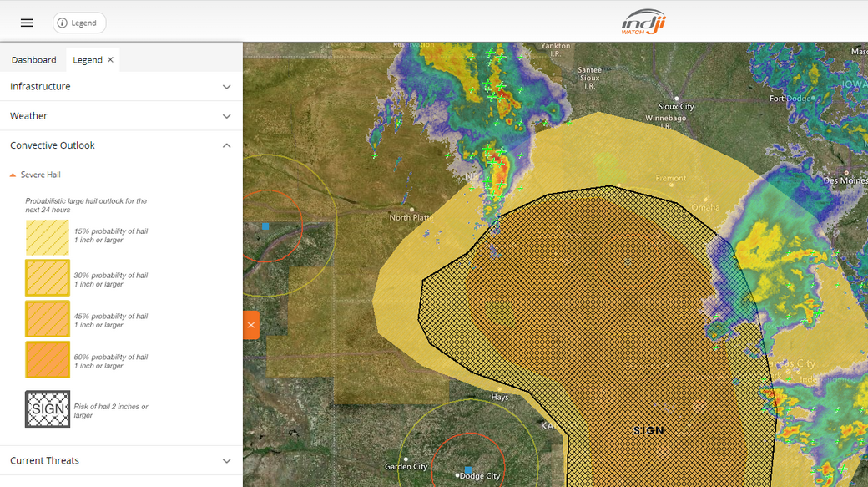Viewport: 868px width, 487px height.
Task: Select the 45% hail probability swatch
Action: pyautogui.click(x=48, y=319)
